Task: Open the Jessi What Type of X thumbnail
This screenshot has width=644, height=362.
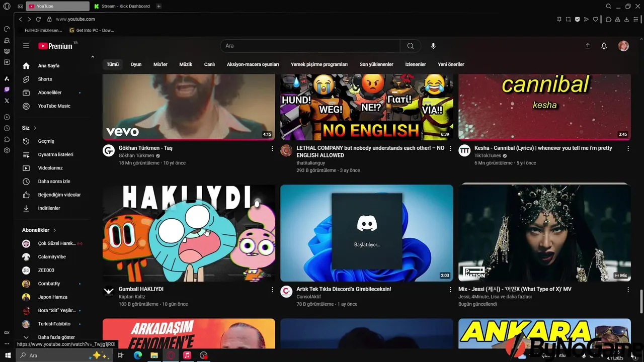Action: [544, 233]
